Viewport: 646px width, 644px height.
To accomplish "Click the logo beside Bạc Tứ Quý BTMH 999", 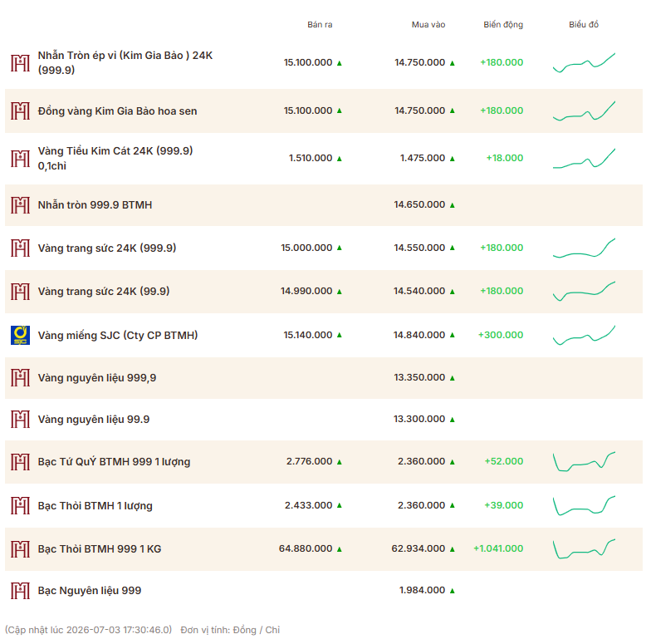I will pos(20,462).
